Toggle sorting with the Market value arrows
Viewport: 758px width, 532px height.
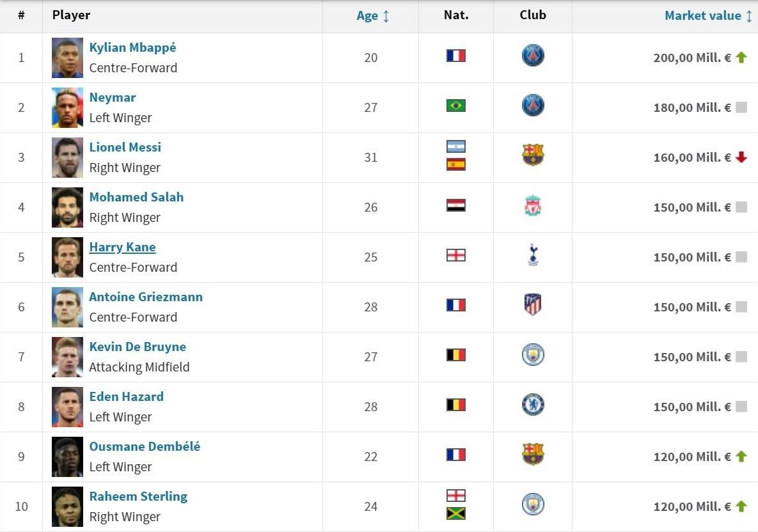[x=748, y=15]
